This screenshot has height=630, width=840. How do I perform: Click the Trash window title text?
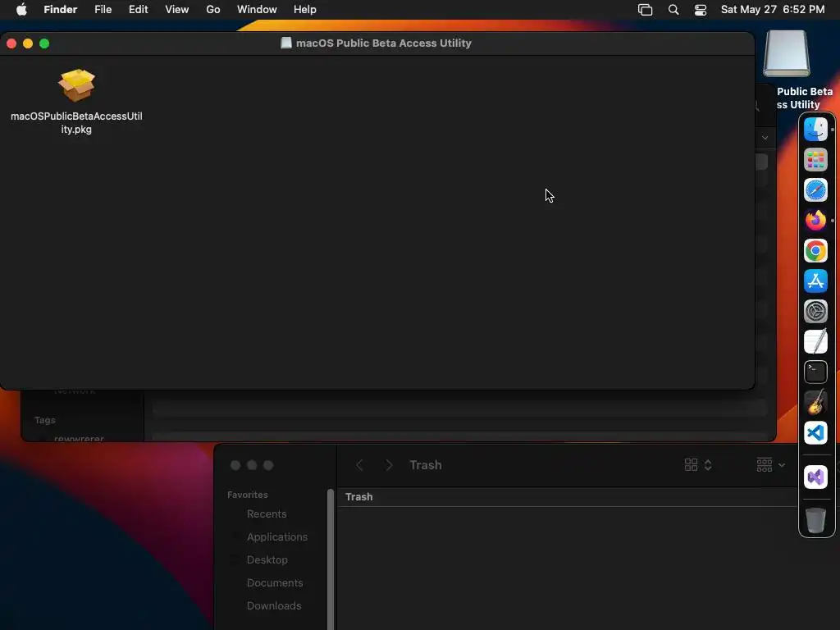[426, 465]
